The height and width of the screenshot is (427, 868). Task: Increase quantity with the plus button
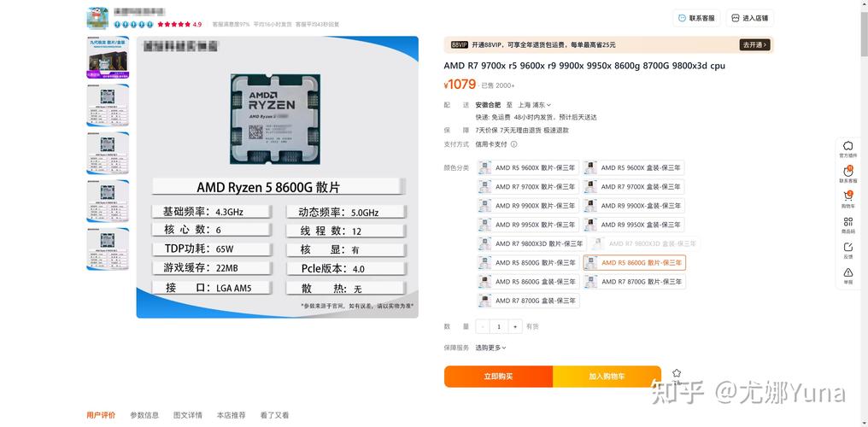(x=515, y=327)
